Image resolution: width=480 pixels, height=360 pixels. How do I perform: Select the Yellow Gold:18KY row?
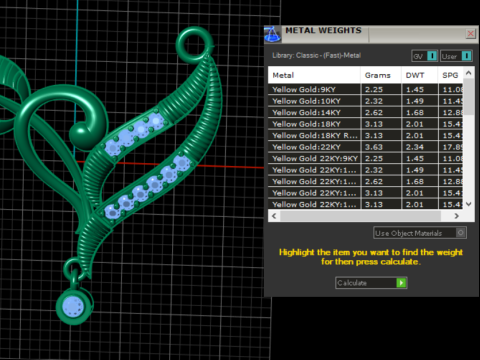365,124
